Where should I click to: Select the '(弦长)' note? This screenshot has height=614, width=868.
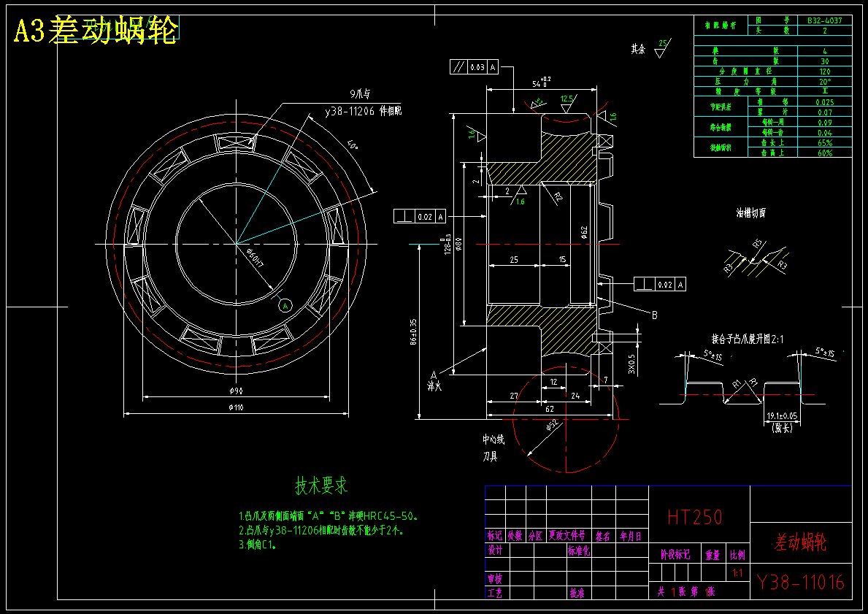click(782, 427)
